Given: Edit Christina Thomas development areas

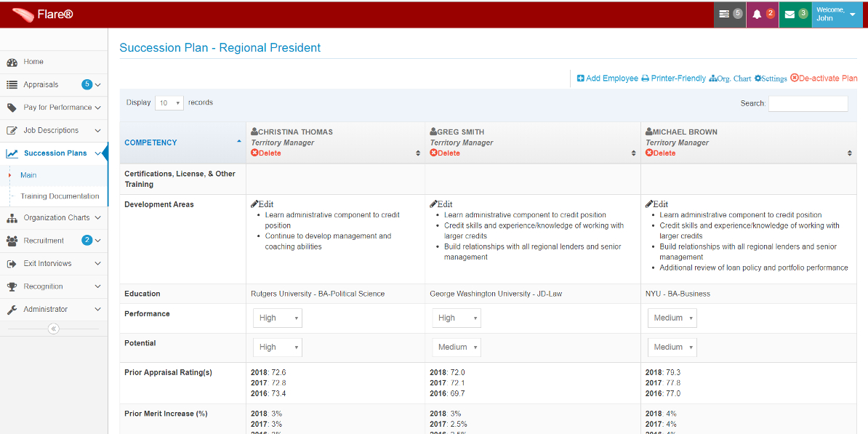Looking at the screenshot, I should click(x=262, y=204).
